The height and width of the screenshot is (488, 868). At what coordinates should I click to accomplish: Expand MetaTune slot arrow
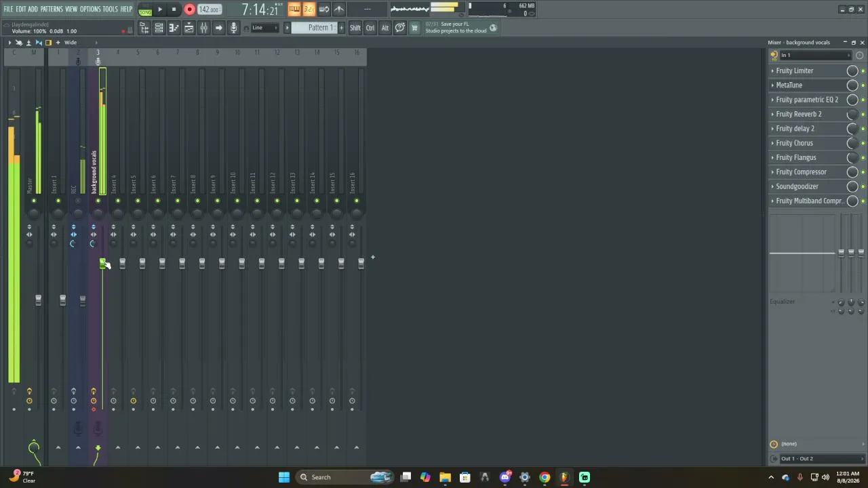point(772,85)
